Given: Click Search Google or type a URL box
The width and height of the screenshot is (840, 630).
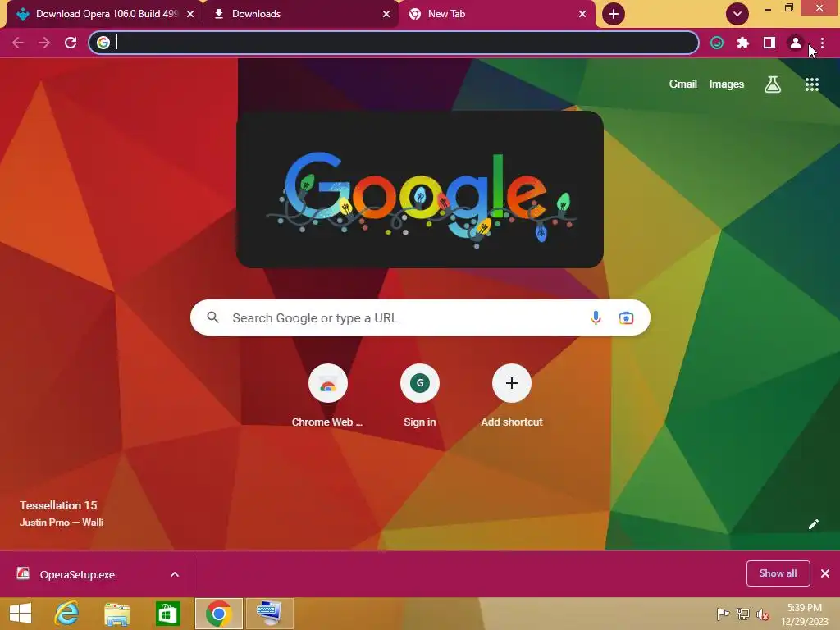Looking at the screenshot, I should tap(420, 317).
